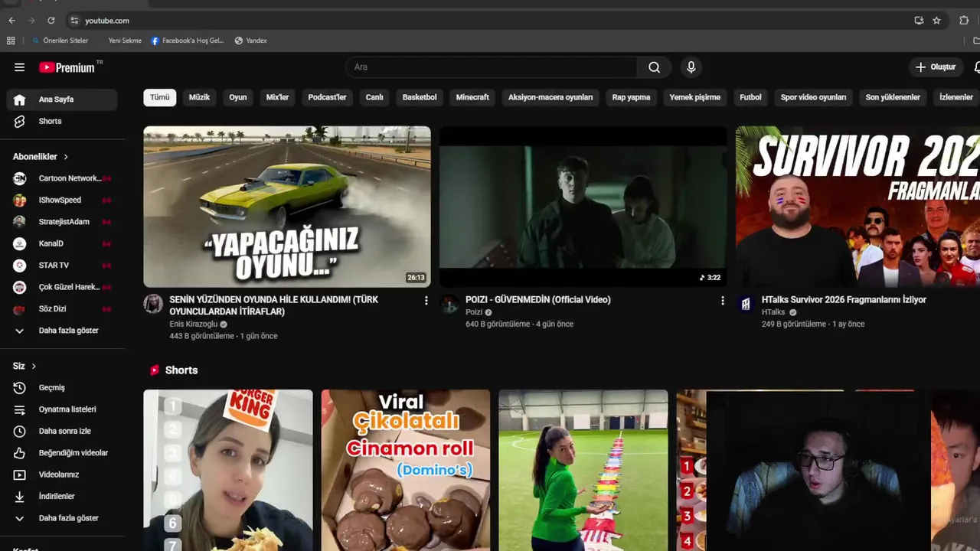
Task: Open Survivor 2026 Fragmanları thumbnail
Action: pos(857,207)
